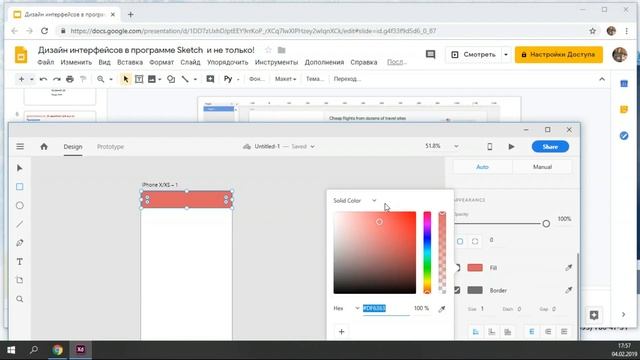640x360 pixels.
Task: Switch responsive resize to Manual
Action: 542,167
